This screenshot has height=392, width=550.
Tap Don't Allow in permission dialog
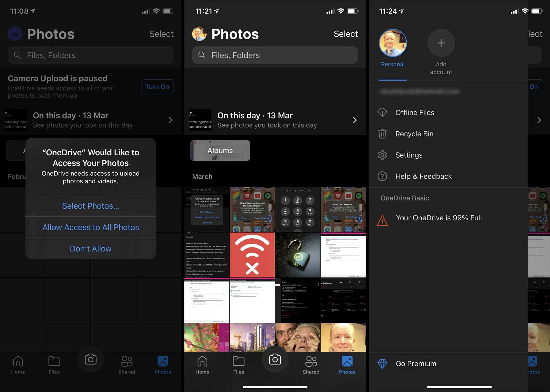click(x=91, y=249)
